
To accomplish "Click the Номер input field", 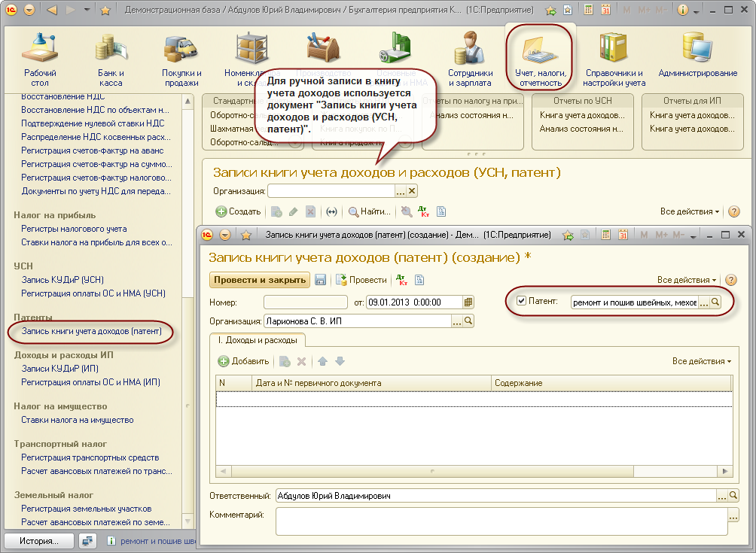I will (x=306, y=302).
